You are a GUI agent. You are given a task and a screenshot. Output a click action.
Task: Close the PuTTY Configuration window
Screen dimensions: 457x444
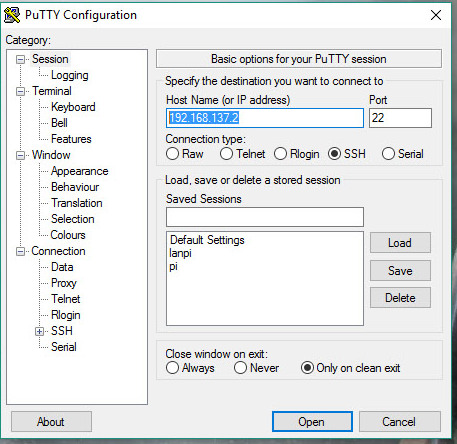click(x=436, y=15)
